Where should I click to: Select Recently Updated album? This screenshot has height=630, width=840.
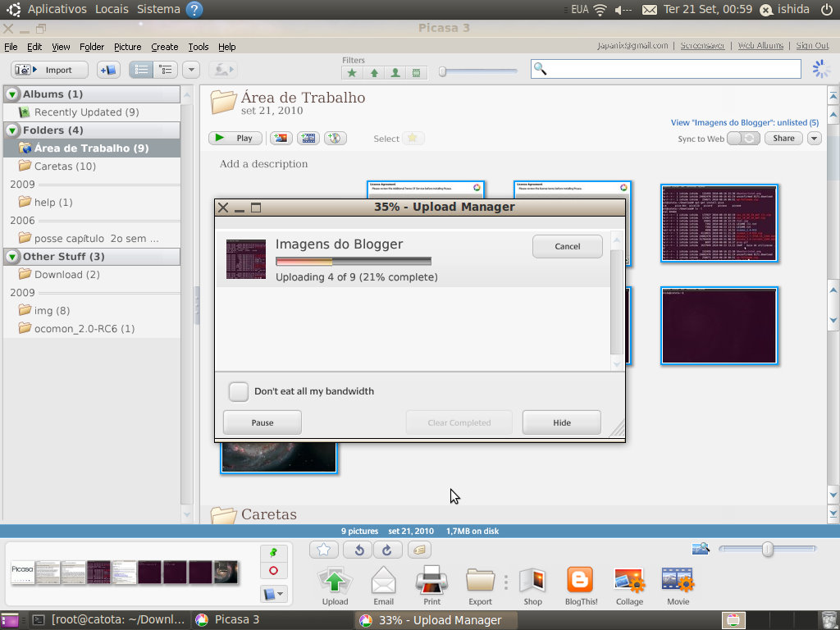click(85, 112)
